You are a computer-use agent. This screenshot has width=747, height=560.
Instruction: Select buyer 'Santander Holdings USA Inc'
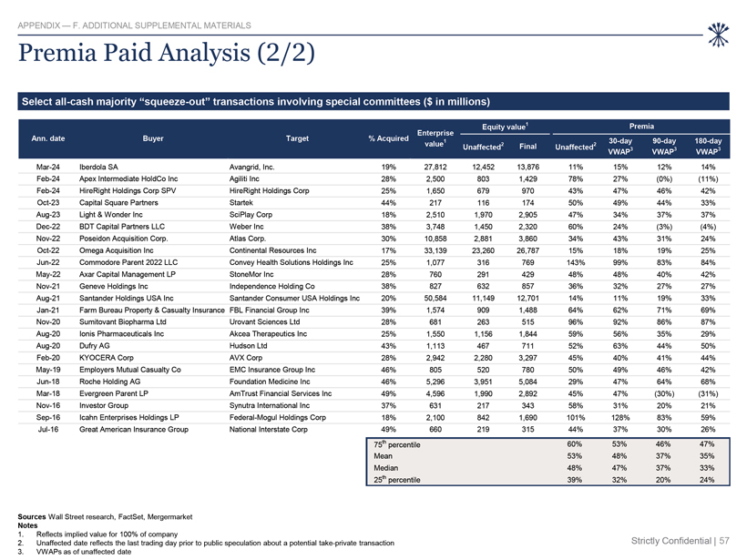127,298
